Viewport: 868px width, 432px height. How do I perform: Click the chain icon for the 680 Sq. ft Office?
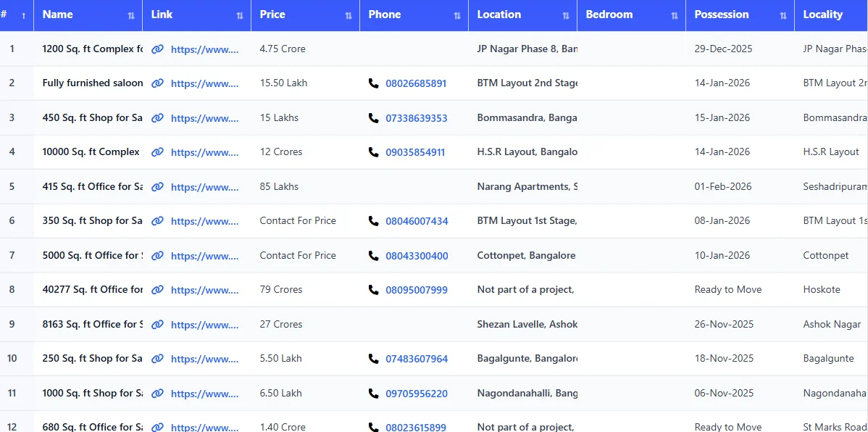point(157,427)
